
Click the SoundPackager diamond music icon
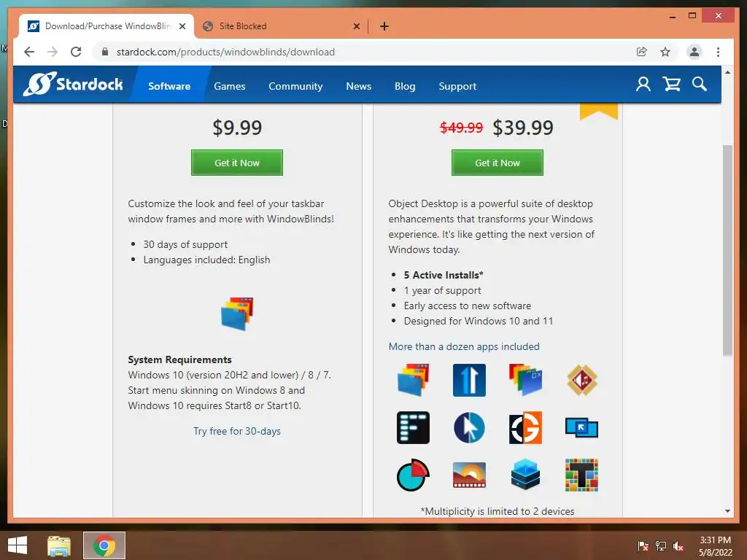(581, 380)
